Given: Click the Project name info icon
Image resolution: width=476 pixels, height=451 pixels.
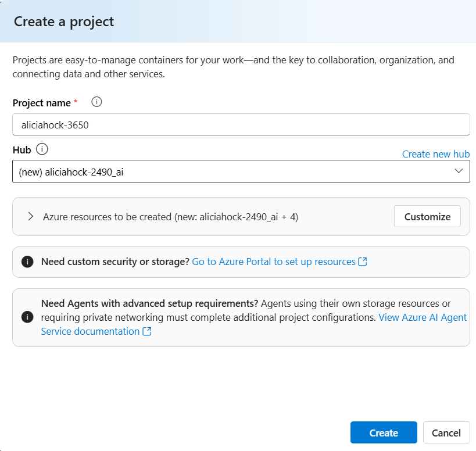Looking at the screenshot, I should point(97,102).
